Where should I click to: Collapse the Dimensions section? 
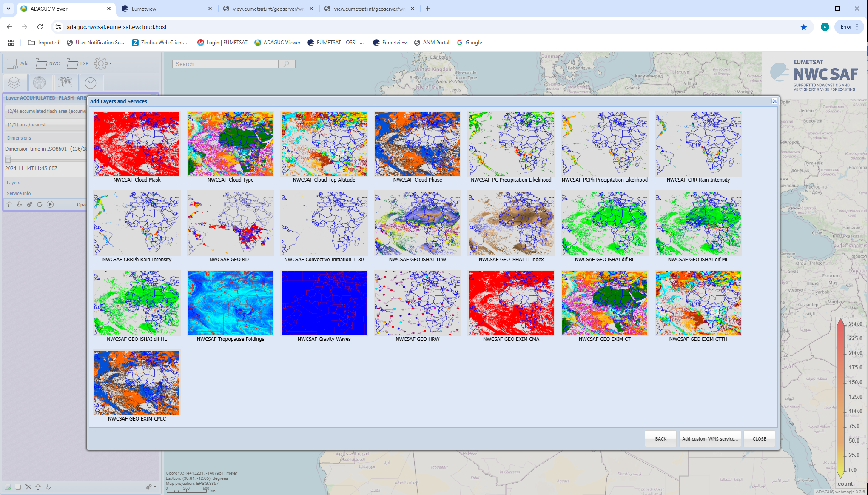[19, 138]
